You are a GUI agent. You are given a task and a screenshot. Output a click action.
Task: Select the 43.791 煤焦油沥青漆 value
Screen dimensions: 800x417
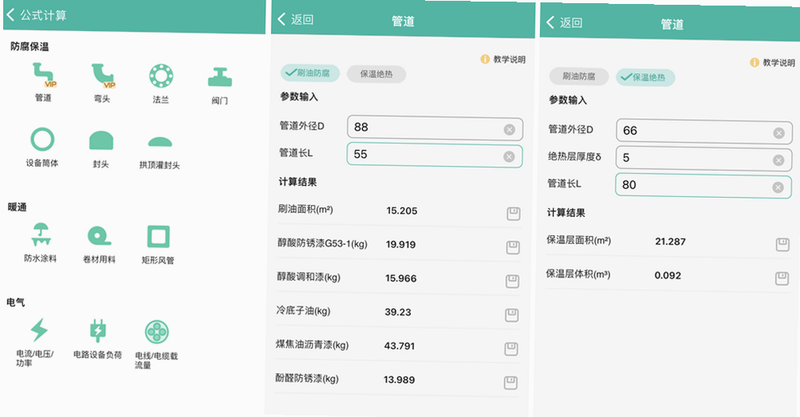[x=399, y=346]
